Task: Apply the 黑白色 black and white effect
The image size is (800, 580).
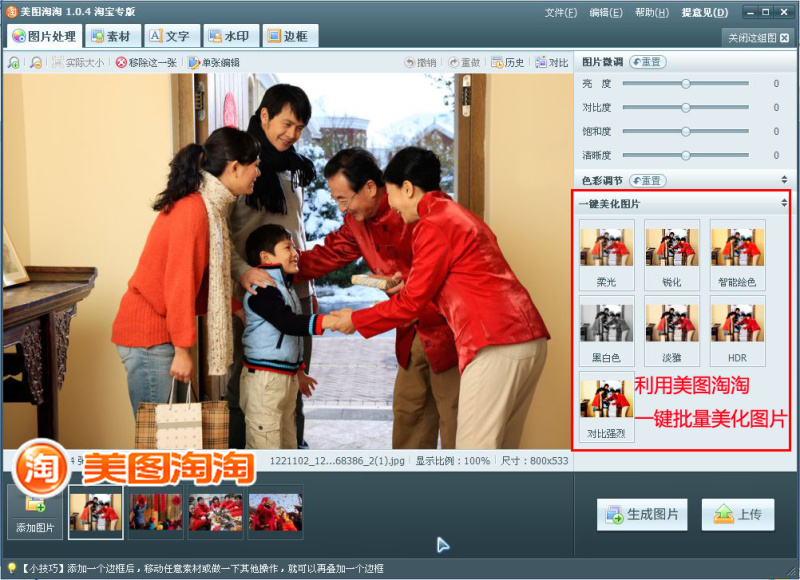Action: (607, 331)
